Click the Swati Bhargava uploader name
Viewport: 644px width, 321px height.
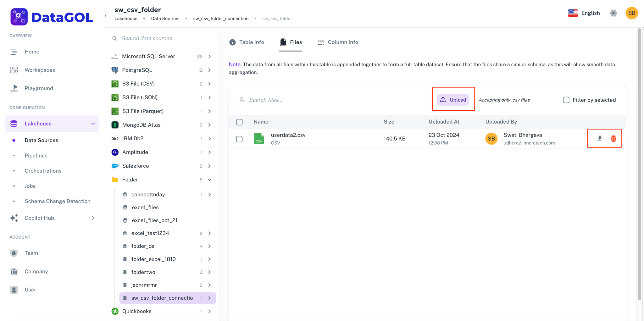(523, 135)
